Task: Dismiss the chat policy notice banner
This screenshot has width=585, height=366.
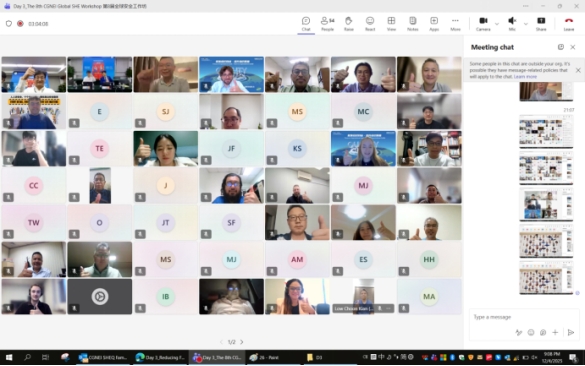Action: pos(578,70)
